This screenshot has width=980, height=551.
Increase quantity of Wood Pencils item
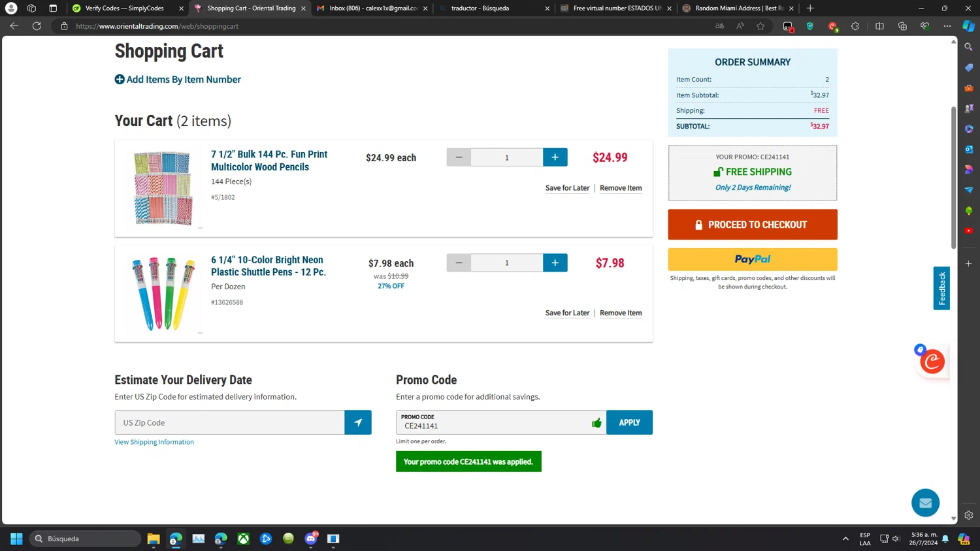click(x=555, y=157)
